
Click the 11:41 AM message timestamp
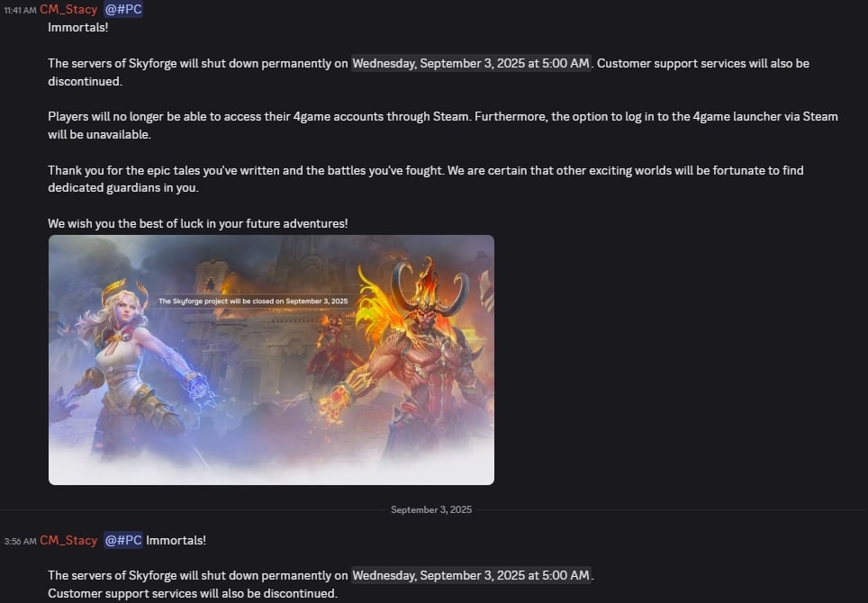[21, 11]
